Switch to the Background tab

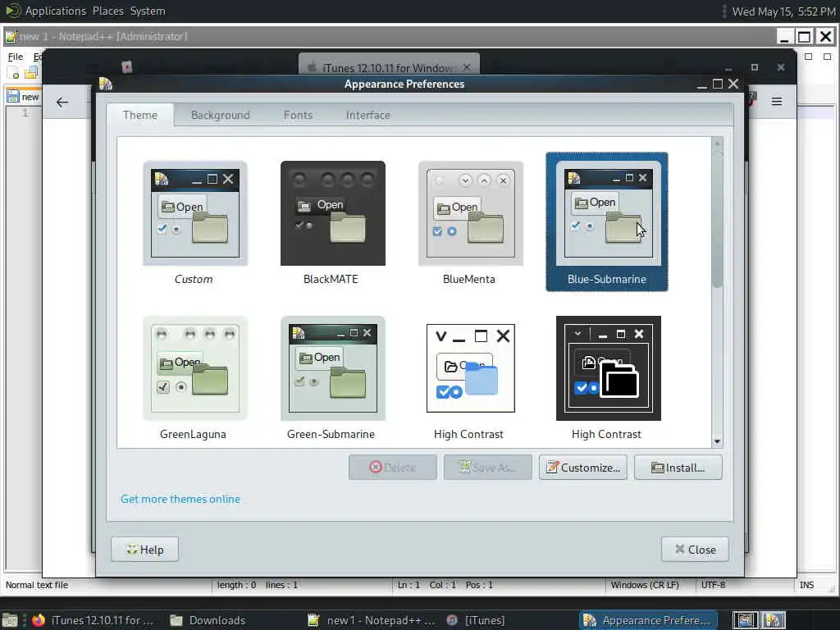[x=220, y=115]
